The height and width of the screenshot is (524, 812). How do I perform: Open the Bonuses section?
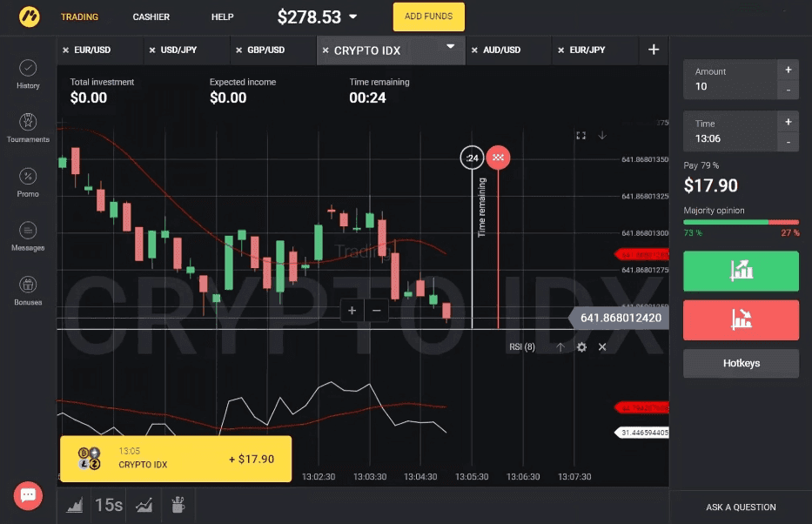pyautogui.click(x=28, y=291)
